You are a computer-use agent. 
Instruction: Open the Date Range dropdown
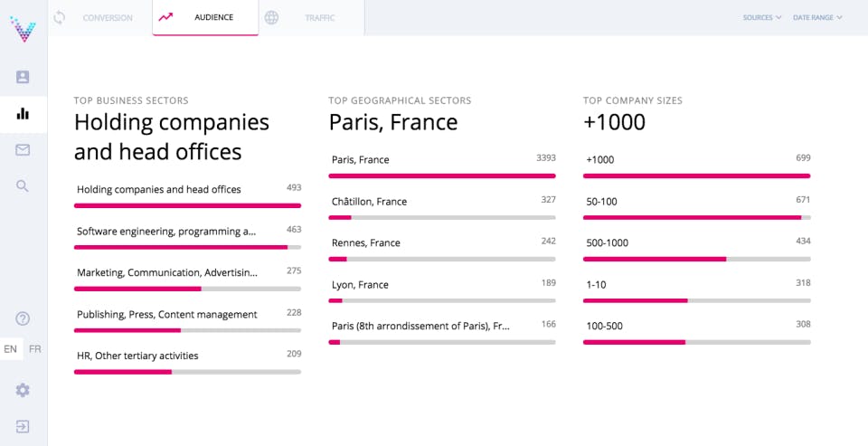tap(816, 17)
